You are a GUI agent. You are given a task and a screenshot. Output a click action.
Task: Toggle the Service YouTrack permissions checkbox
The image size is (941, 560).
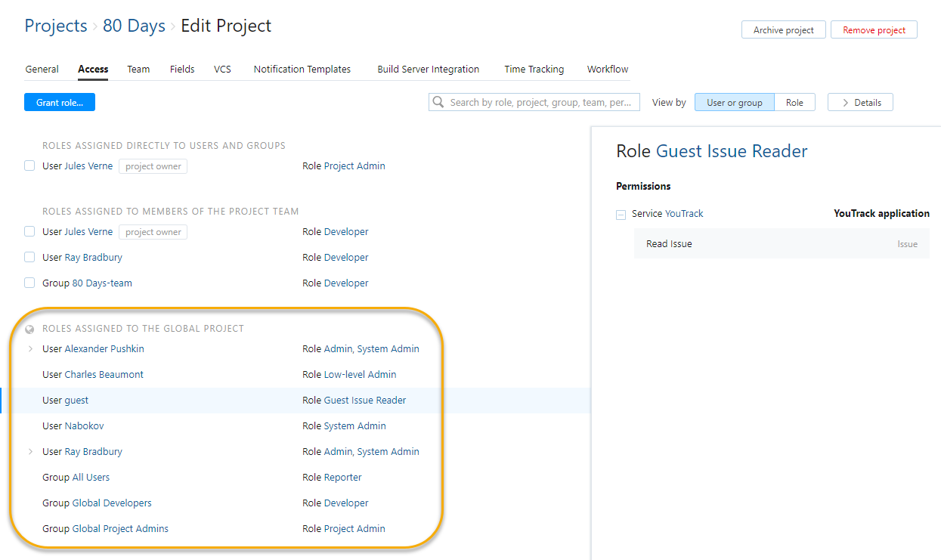pos(621,214)
